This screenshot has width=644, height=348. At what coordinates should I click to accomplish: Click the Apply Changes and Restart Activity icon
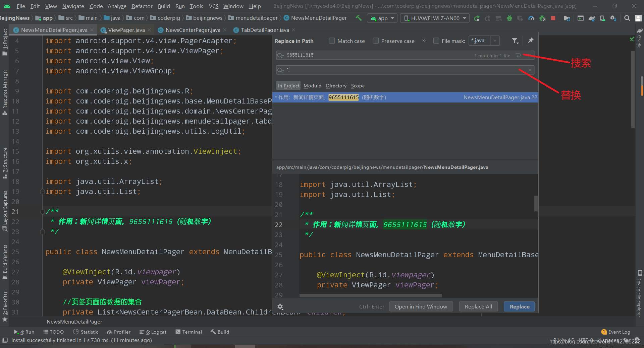tap(488, 18)
